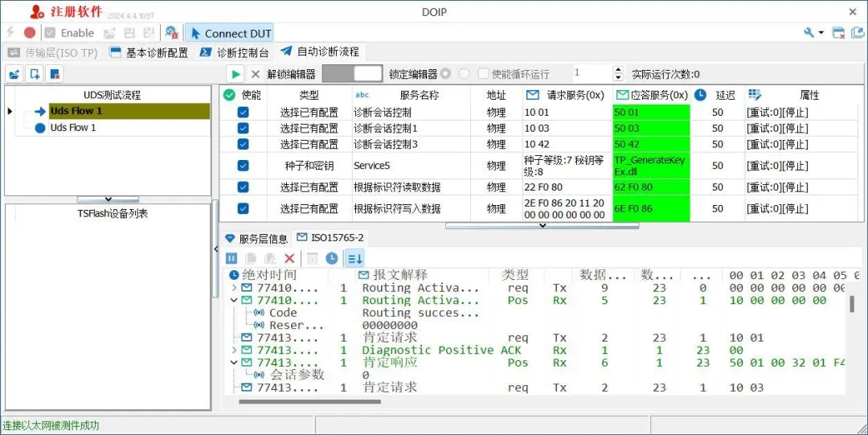This screenshot has width=868, height=435.
Task: Click the 应答服务(0x) column header
Action: (652, 95)
